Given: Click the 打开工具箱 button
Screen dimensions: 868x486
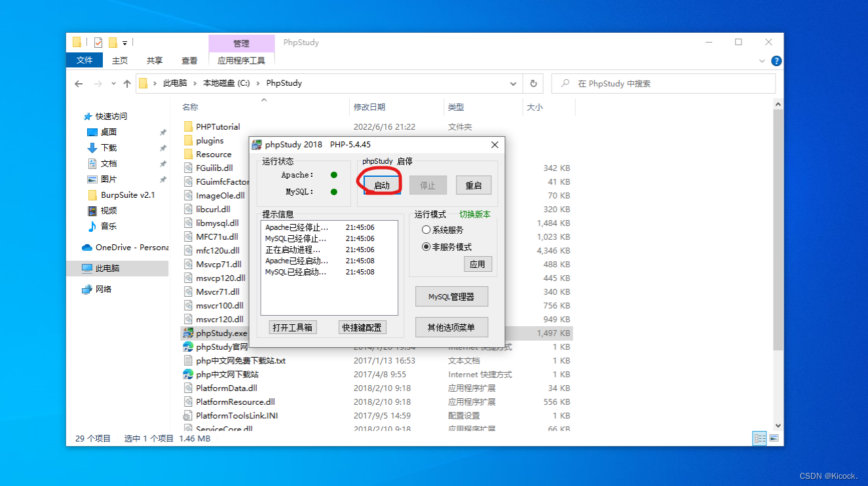Looking at the screenshot, I should [x=293, y=327].
